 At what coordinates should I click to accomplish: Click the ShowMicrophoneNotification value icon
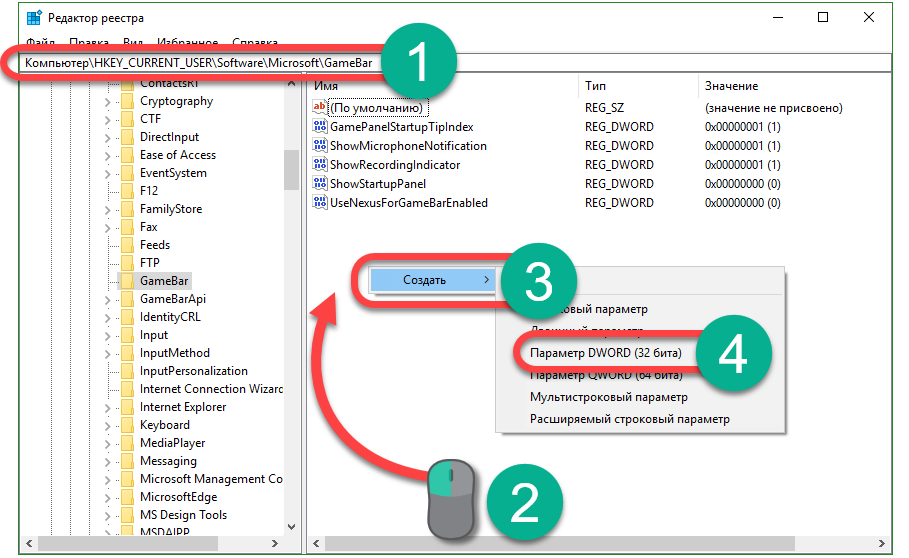[320, 146]
